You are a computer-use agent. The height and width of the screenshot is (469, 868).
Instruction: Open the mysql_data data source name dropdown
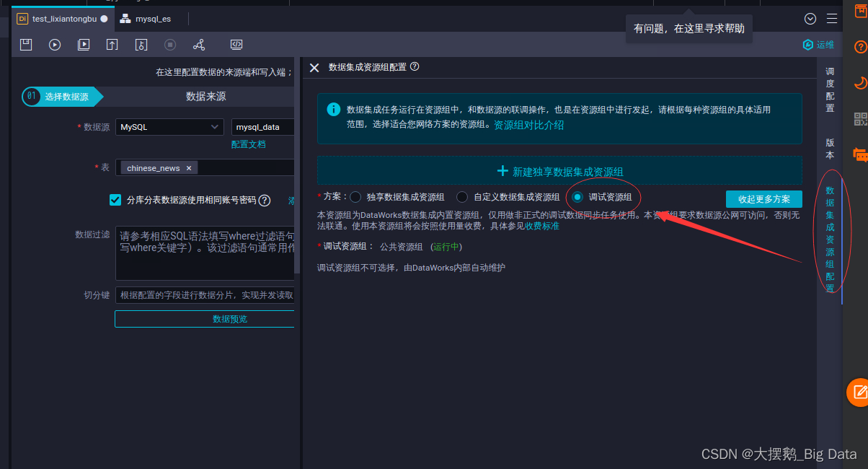[x=263, y=127]
